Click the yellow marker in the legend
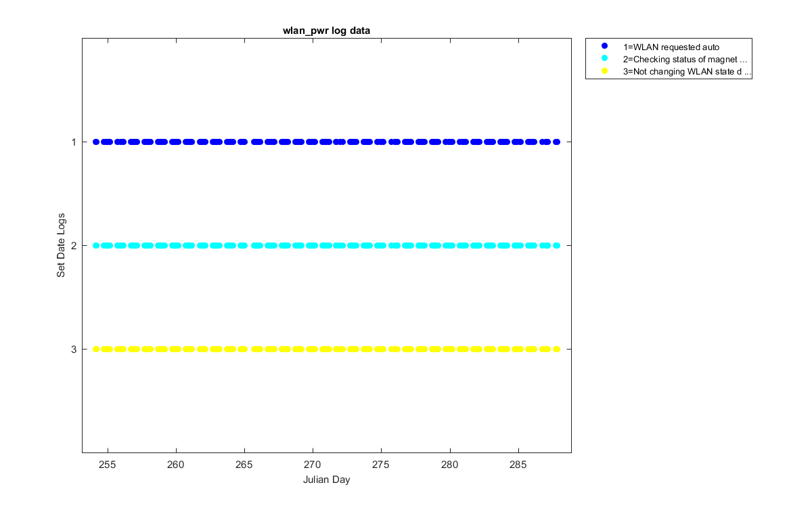Image resolution: width=812 pixels, height=508 pixels. (x=604, y=70)
